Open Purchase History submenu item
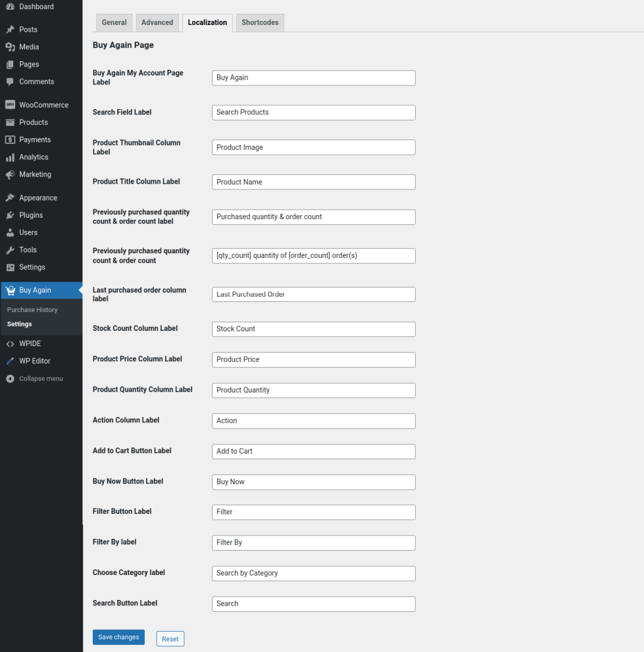644x652 pixels. click(x=32, y=310)
